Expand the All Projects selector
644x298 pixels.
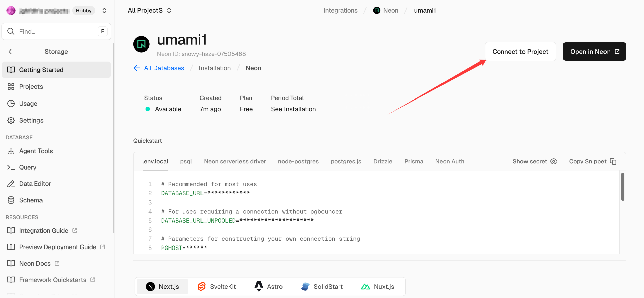coord(149,10)
